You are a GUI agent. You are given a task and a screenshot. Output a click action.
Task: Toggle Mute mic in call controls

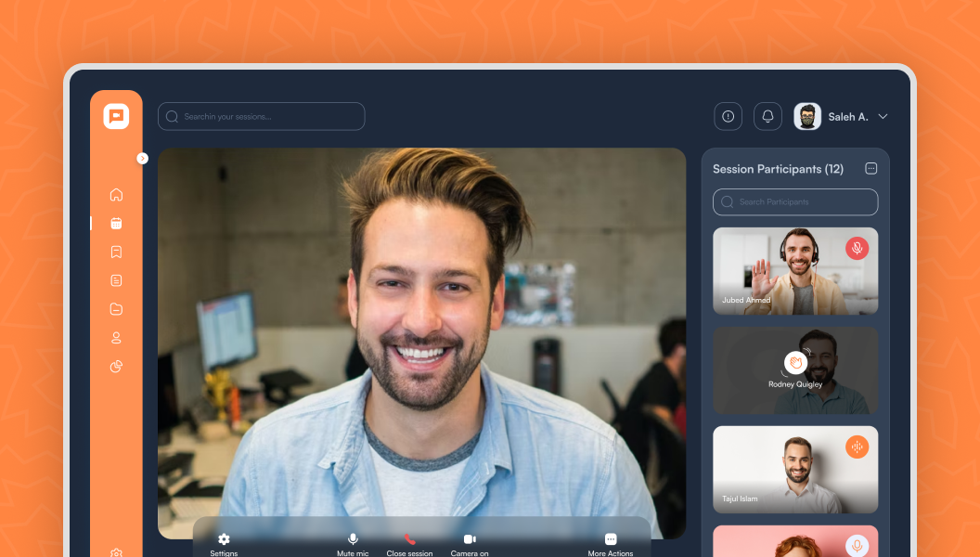click(353, 544)
